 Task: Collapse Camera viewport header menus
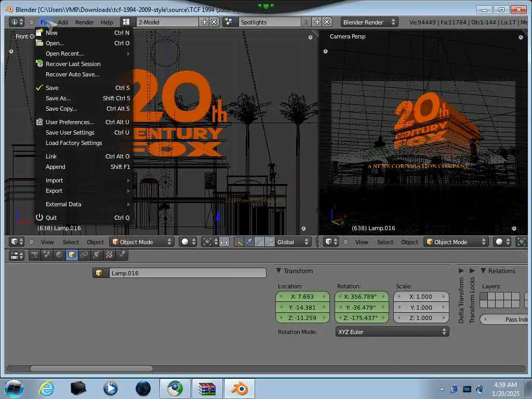click(x=345, y=242)
